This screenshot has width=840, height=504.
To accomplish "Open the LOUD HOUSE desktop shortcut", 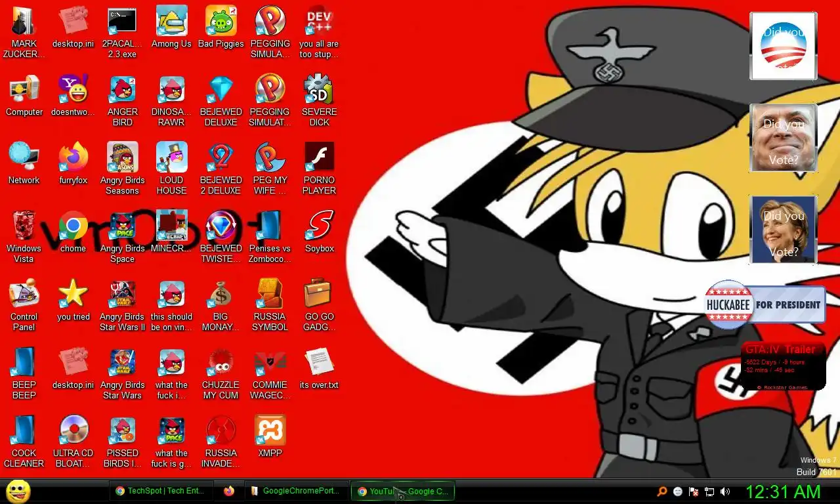I will (171, 169).
